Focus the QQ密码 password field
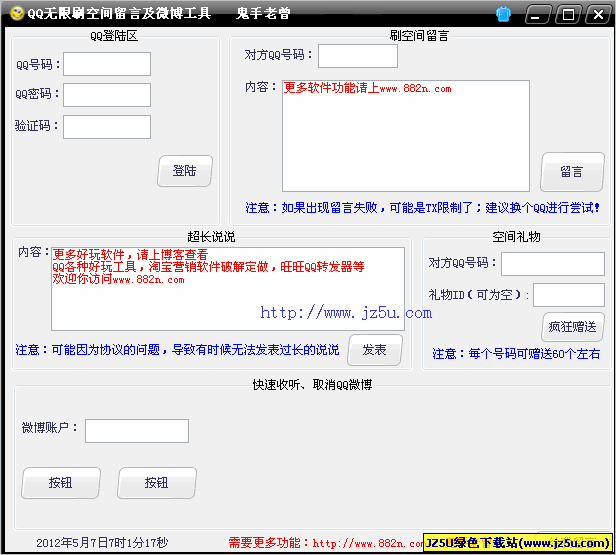The height and width of the screenshot is (555, 616). (x=107, y=95)
